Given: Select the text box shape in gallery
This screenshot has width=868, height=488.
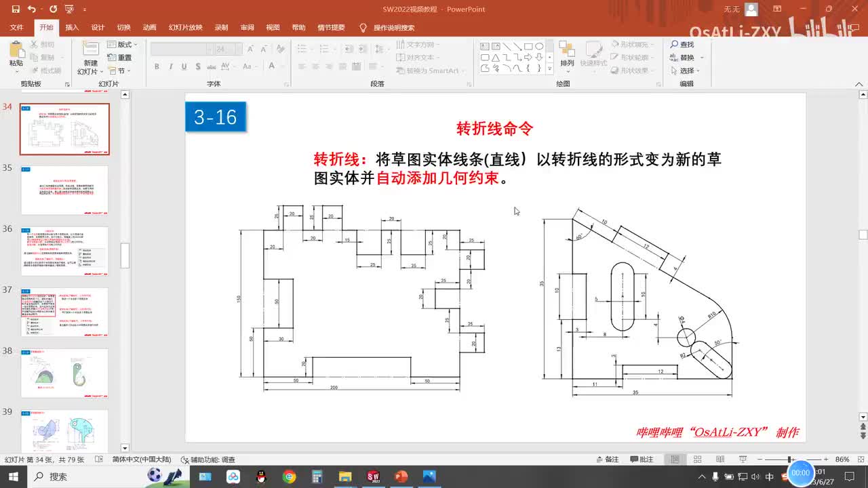Looking at the screenshot, I should pyautogui.click(x=485, y=47).
